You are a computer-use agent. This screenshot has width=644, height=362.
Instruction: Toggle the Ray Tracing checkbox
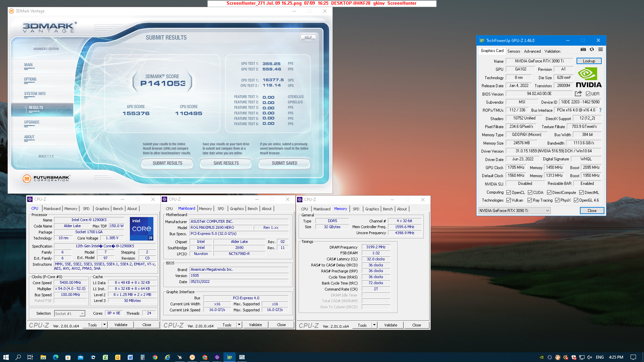coord(530,200)
